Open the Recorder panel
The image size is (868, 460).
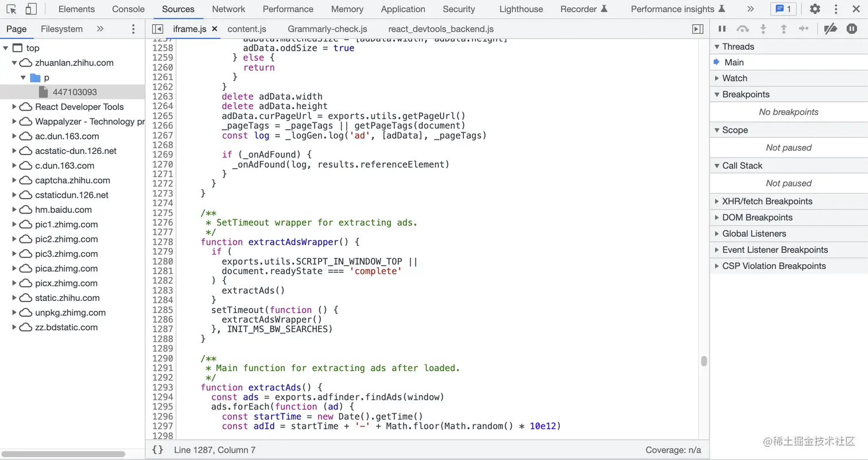(584, 9)
